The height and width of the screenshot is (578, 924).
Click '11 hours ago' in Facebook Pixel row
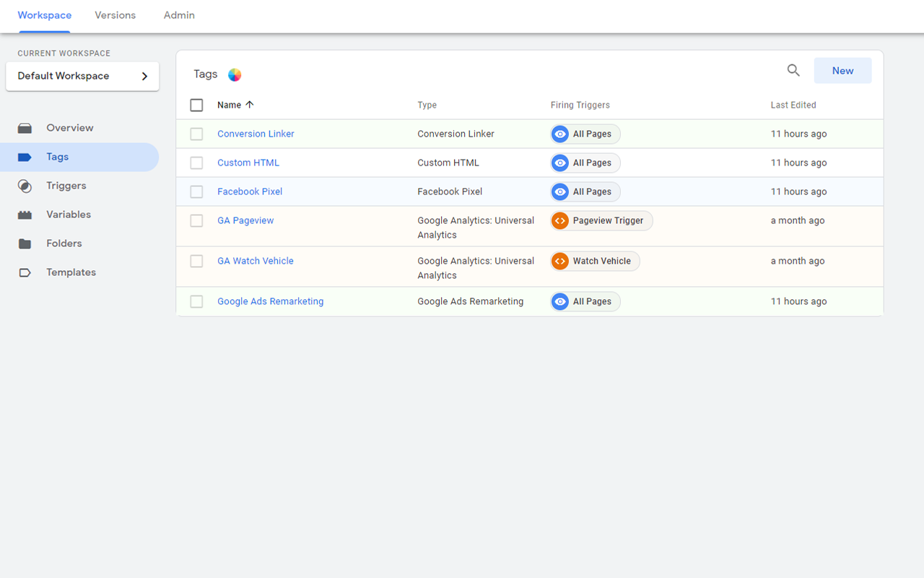(x=799, y=191)
